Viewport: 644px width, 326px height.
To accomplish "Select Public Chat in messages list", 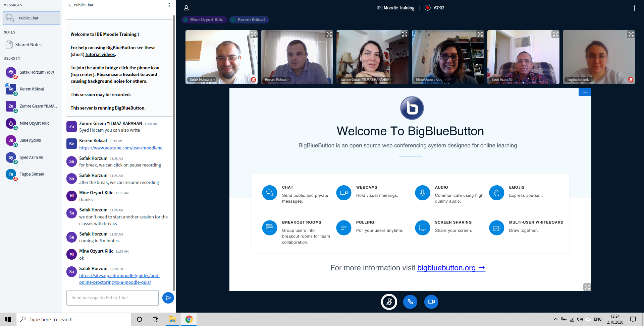I will pyautogui.click(x=32, y=18).
